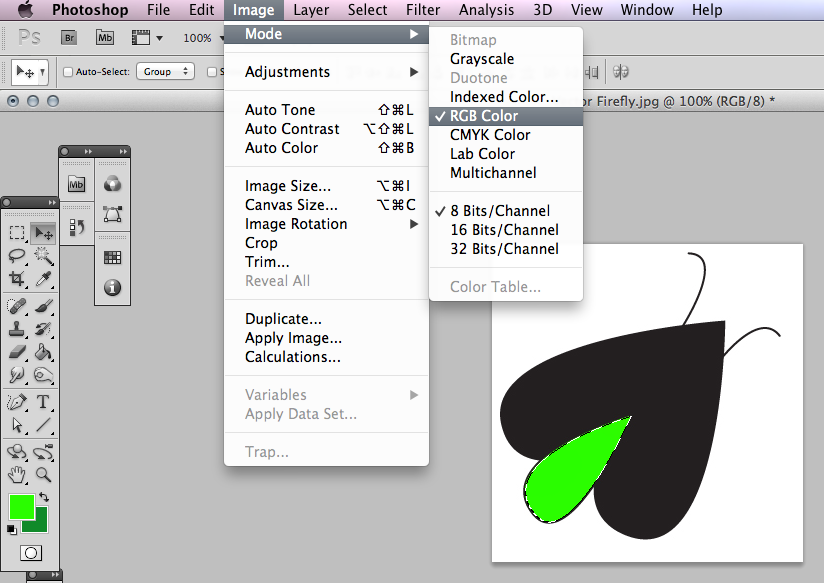The width and height of the screenshot is (824, 583).
Task: Select the Type tool
Action: pyautogui.click(x=43, y=402)
